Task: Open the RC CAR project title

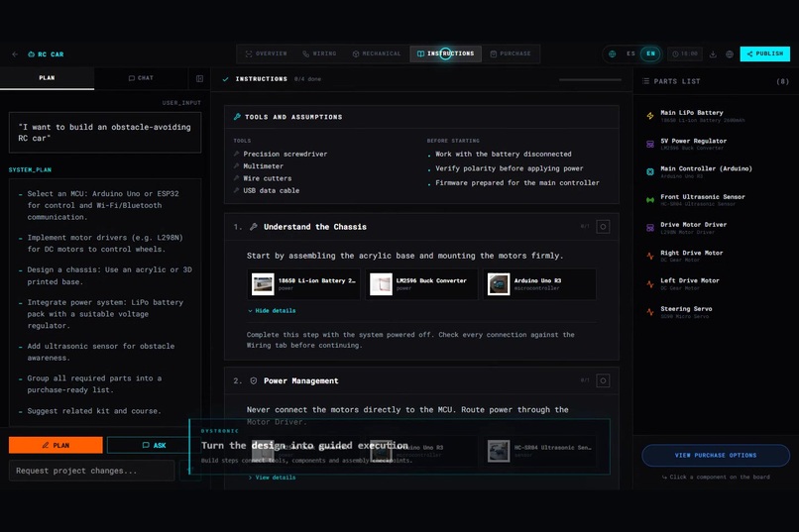Action: point(46,53)
